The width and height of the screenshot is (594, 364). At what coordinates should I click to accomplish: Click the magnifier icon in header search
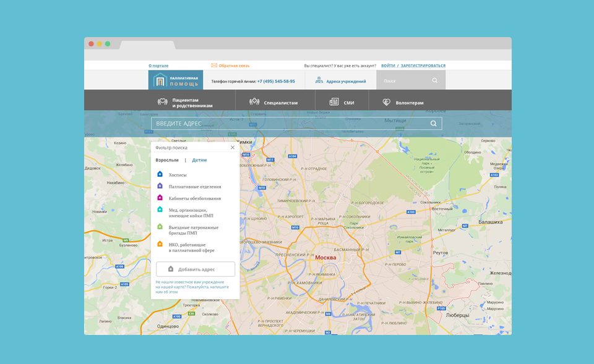(435, 81)
